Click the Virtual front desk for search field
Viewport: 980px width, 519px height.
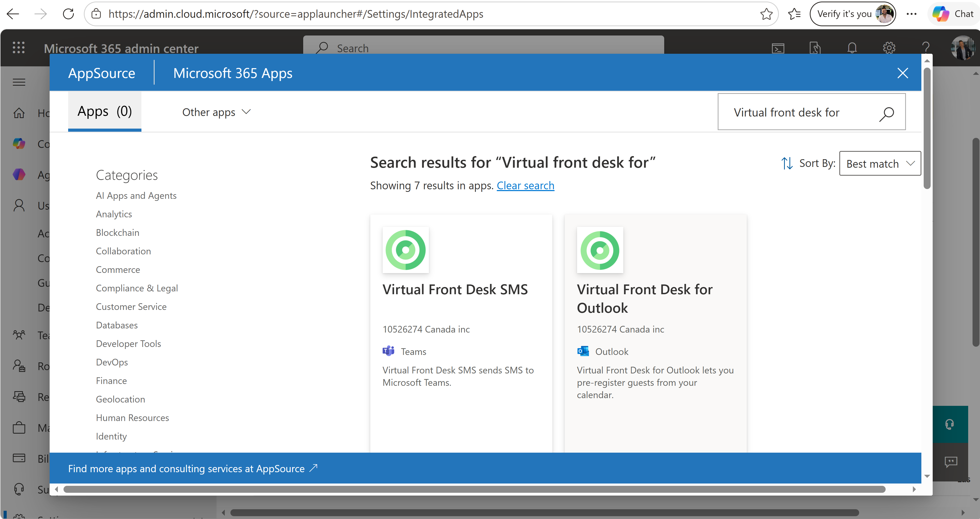point(799,113)
